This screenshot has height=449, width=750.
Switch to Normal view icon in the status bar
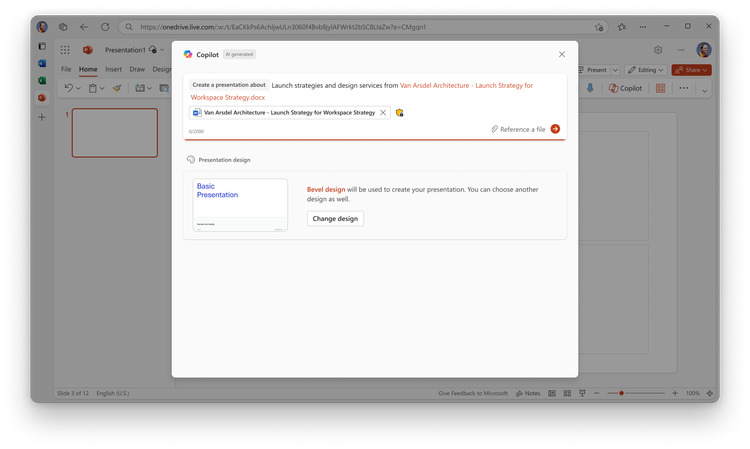click(x=551, y=394)
